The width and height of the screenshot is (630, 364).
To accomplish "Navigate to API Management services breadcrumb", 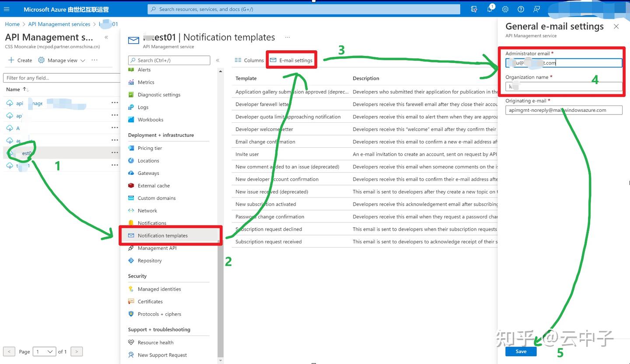I will click(x=59, y=24).
